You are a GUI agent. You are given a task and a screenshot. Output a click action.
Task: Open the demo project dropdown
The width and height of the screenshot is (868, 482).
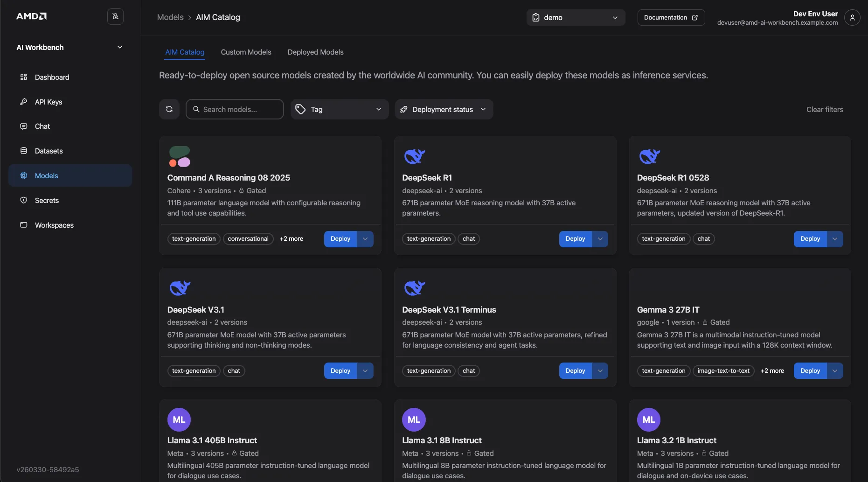[x=576, y=17]
